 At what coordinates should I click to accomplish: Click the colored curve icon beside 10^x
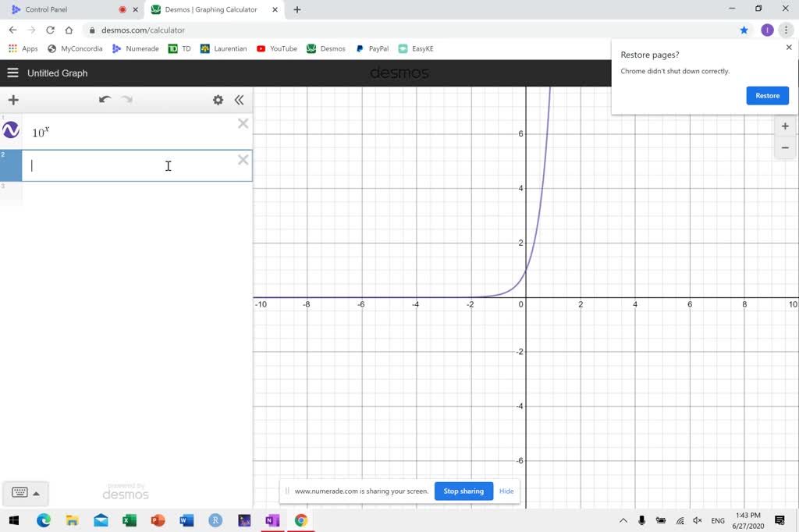10,130
